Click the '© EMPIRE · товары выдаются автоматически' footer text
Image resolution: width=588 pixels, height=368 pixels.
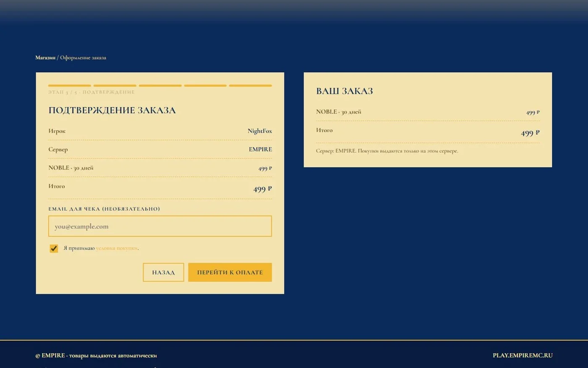click(x=96, y=355)
